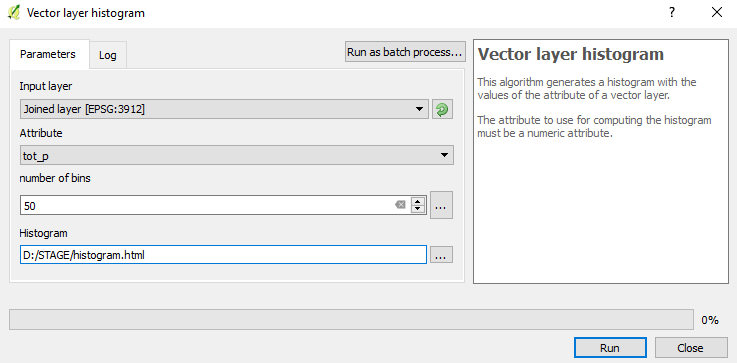Click the ellipsis button beside number of bins
Image resolution: width=737 pixels, height=363 pixels.
pyautogui.click(x=441, y=205)
